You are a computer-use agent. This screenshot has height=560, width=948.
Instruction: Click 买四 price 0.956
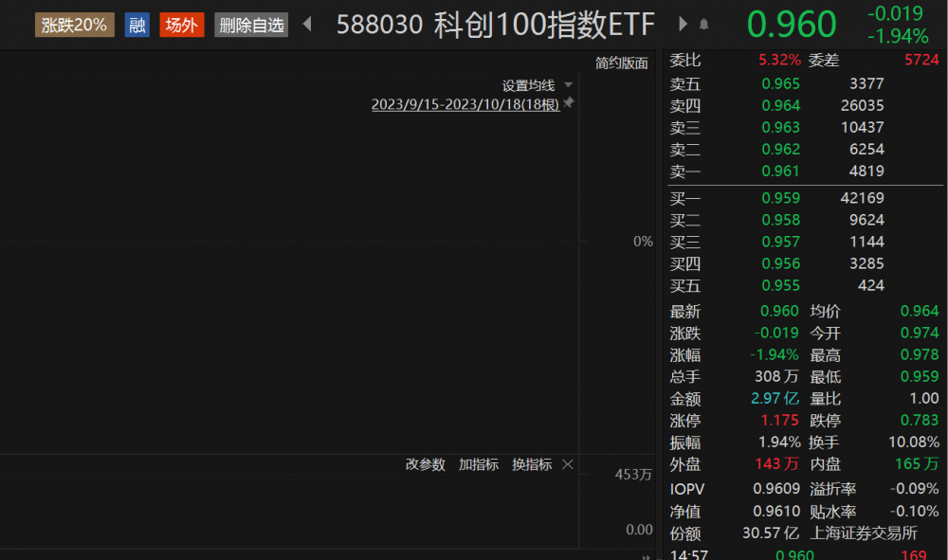(x=780, y=263)
